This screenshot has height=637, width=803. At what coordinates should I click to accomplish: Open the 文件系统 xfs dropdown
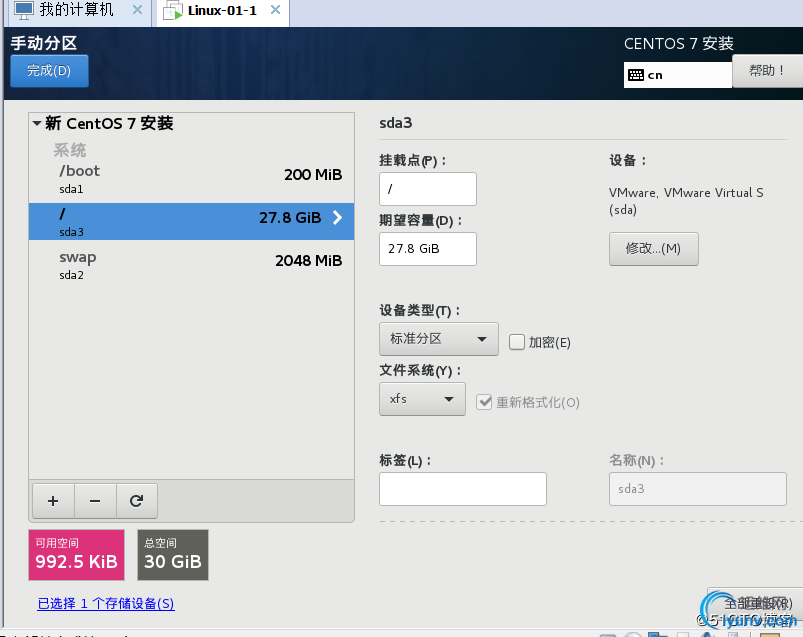tap(422, 399)
